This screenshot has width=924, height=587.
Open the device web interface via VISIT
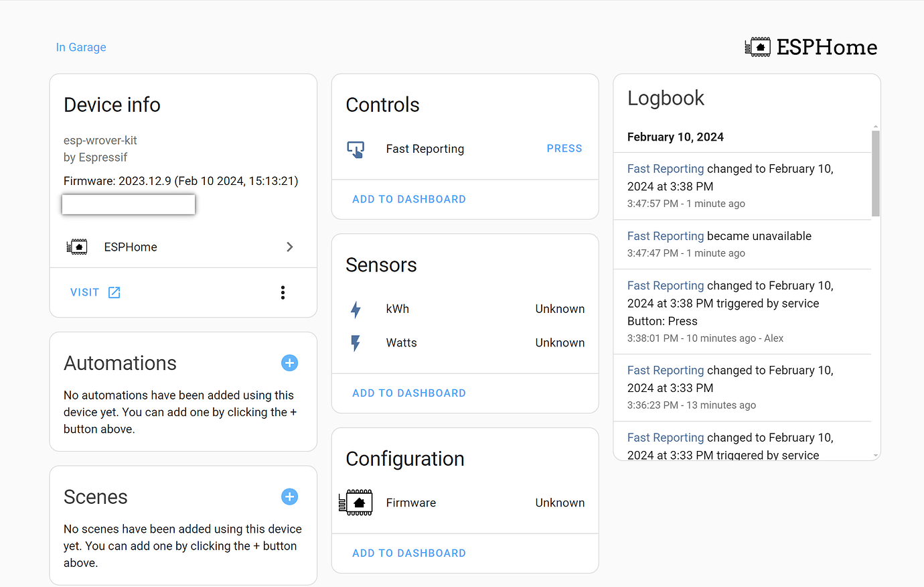pyautogui.click(x=84, y=292)
